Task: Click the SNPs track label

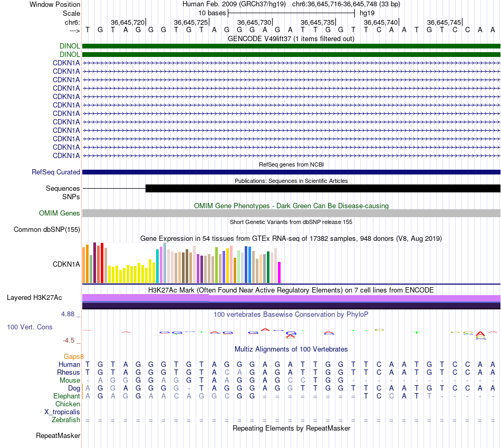Action: click(x=71, y=197)
